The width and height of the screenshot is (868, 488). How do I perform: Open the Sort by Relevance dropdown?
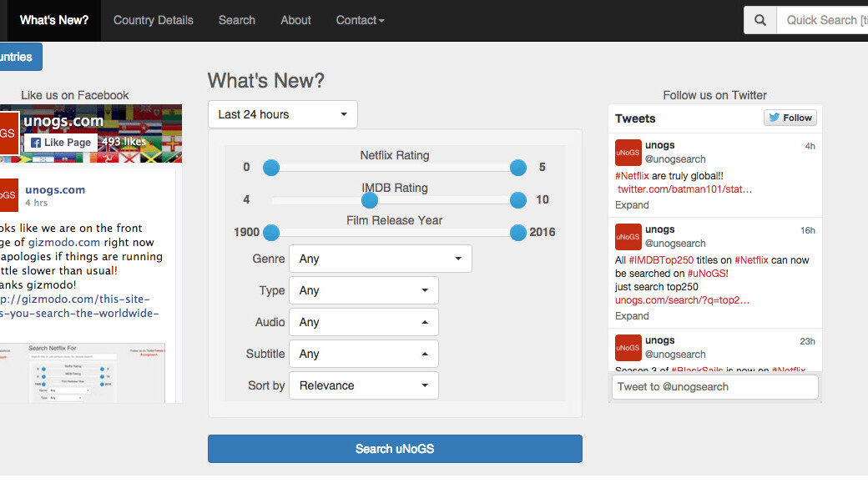[363, 385]
